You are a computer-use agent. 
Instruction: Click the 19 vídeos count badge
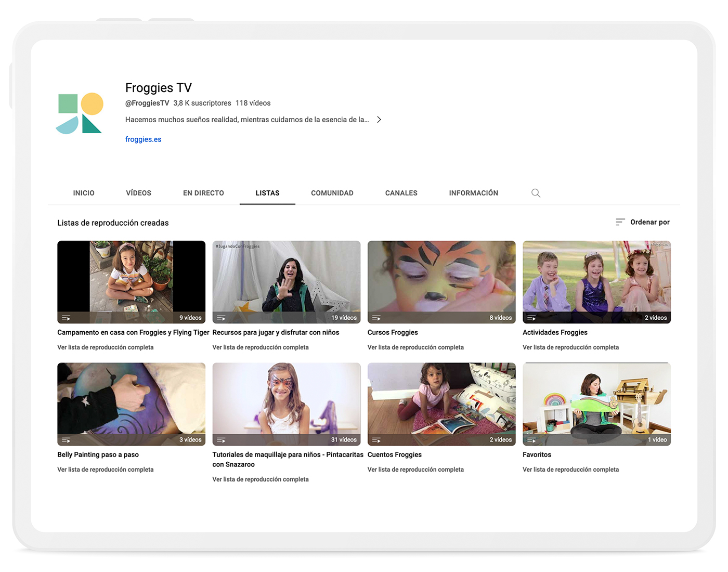click(344, 318)
